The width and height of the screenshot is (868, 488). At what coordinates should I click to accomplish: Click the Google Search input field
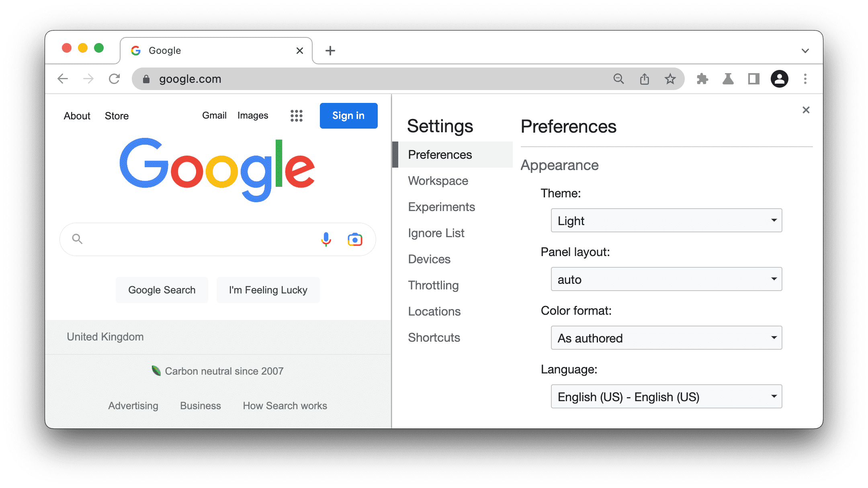[217, 239]
